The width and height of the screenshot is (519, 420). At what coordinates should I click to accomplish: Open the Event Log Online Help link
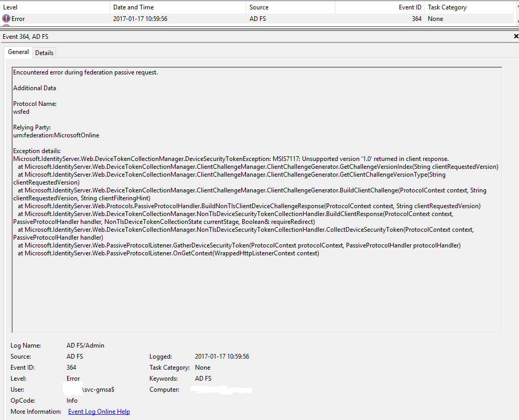(99, 412)
